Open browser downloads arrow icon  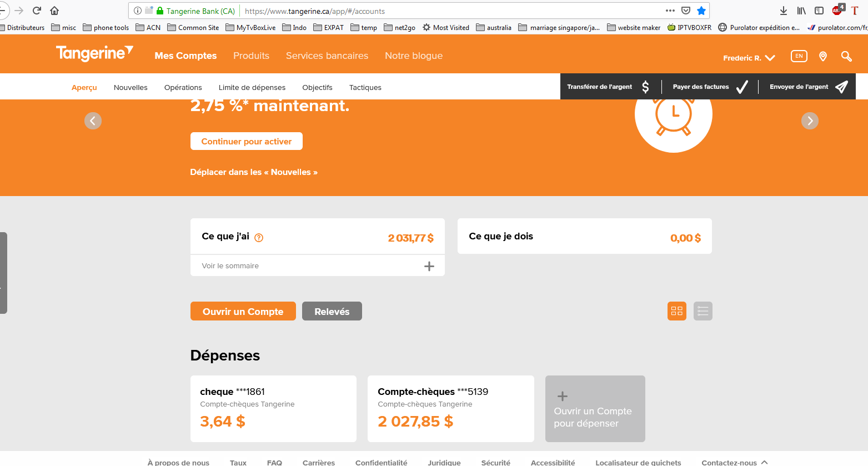point(784,11)
